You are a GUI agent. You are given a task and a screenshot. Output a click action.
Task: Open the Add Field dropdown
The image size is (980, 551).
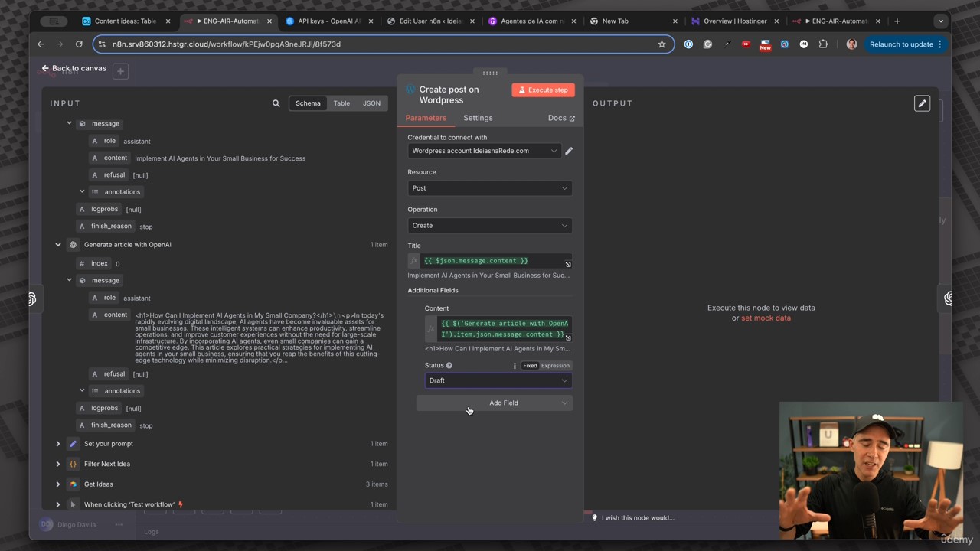pyautogui.click(x=494, y=403)
